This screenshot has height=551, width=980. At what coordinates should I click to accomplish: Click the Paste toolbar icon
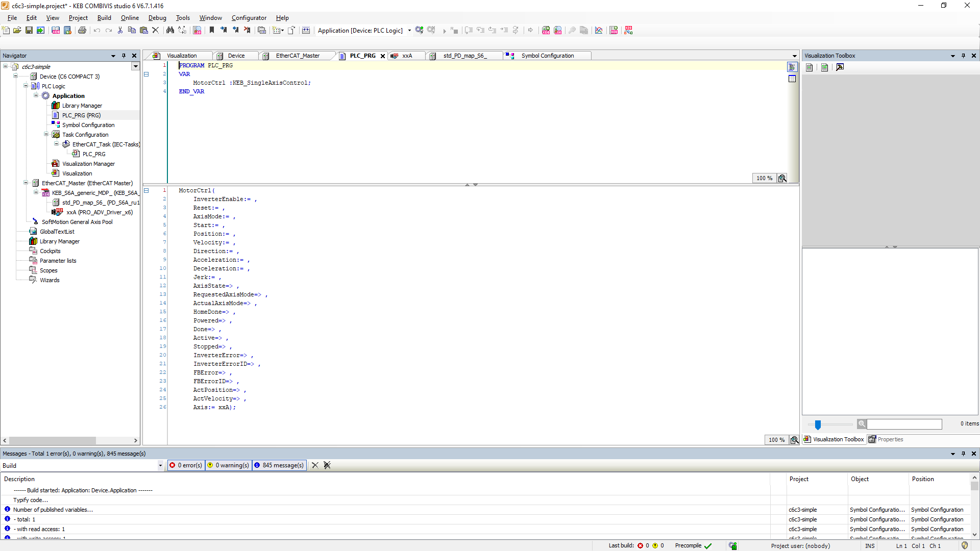[x=144, y=31]
